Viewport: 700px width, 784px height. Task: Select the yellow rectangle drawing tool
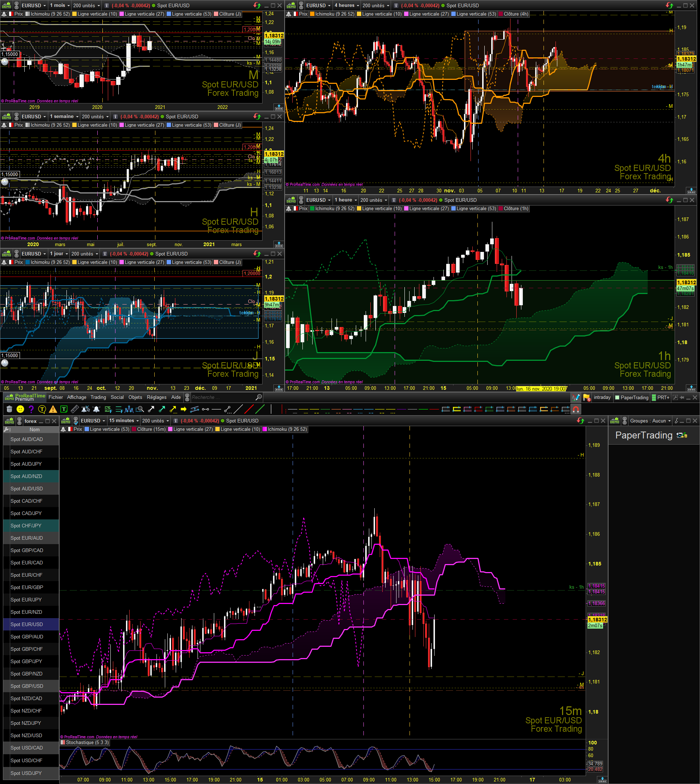[x=456, y=409]
